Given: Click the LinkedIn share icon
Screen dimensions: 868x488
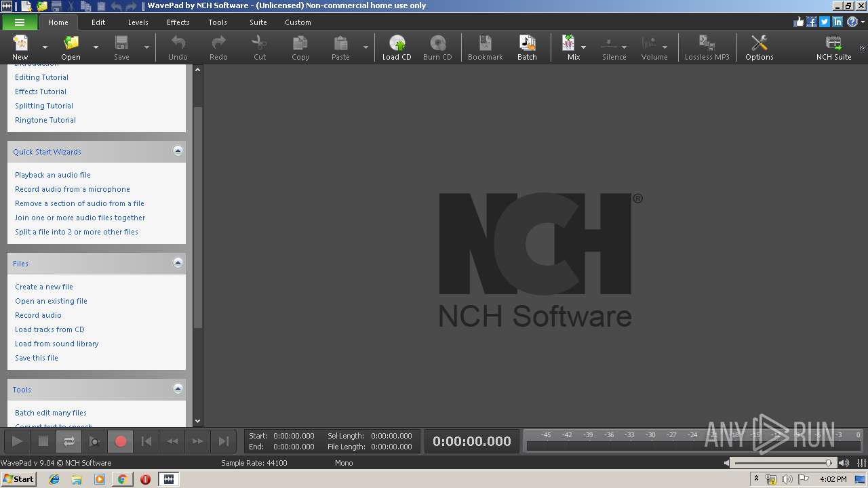Looking at the screenshot, I should 837,22.
